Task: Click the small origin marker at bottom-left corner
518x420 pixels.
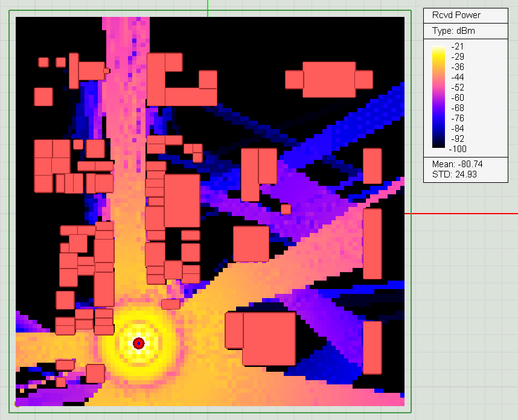Action: 16,404
